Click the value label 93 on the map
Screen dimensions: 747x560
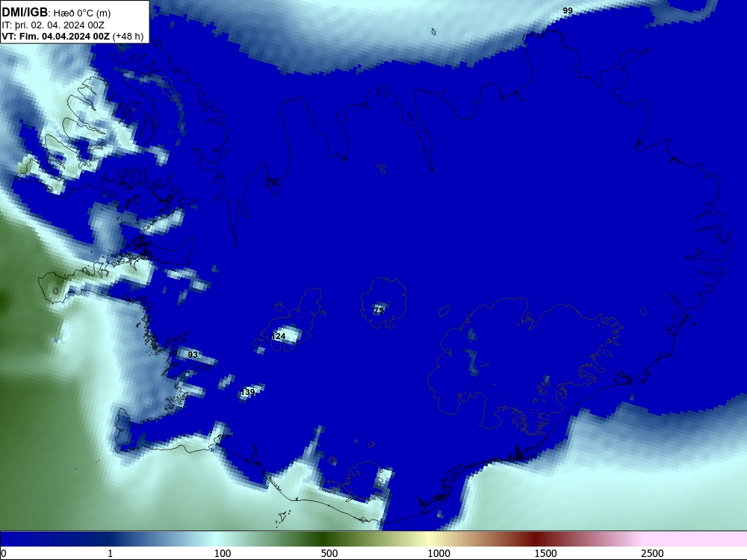click(193, 355)
